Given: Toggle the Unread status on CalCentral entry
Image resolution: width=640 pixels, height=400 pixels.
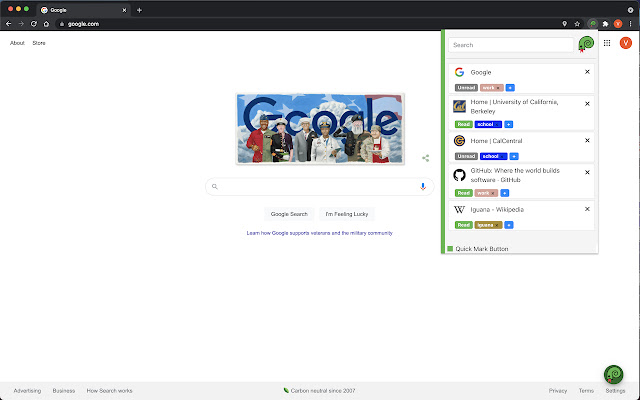Looking at the screenshot, I should click(466, 156).
